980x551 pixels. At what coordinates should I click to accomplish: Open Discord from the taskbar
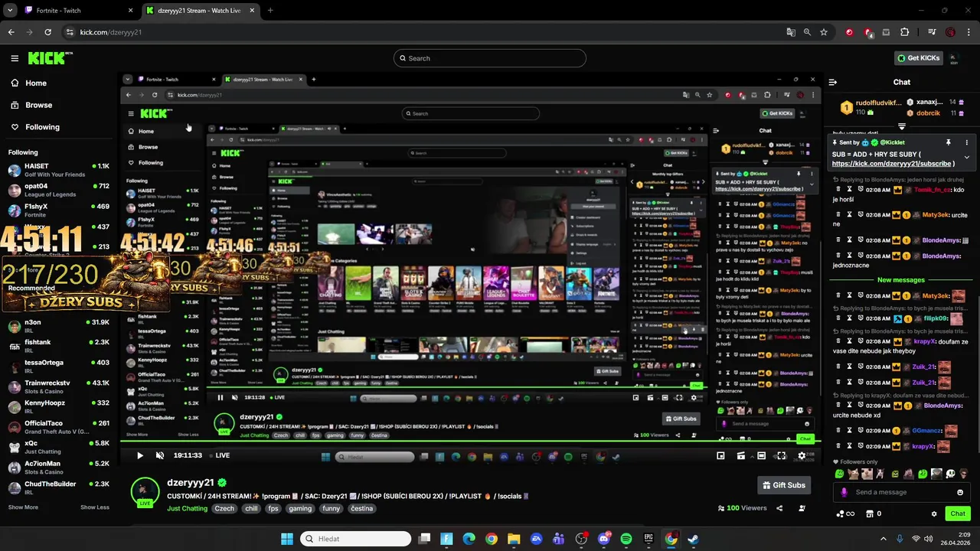(x=604, y=539)
